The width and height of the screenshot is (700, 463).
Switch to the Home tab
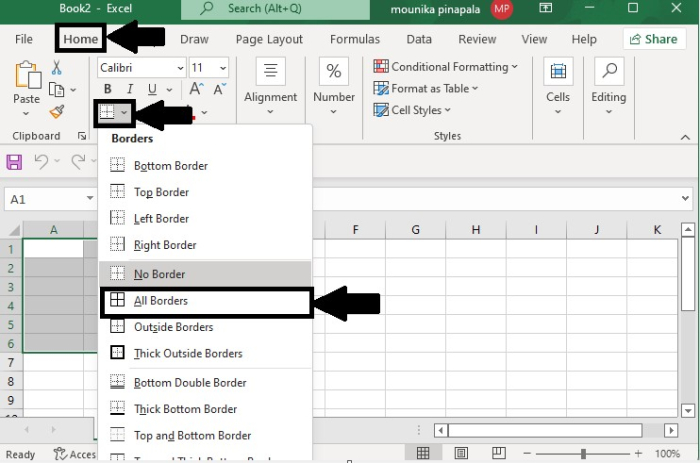click(x=80, y=39)
